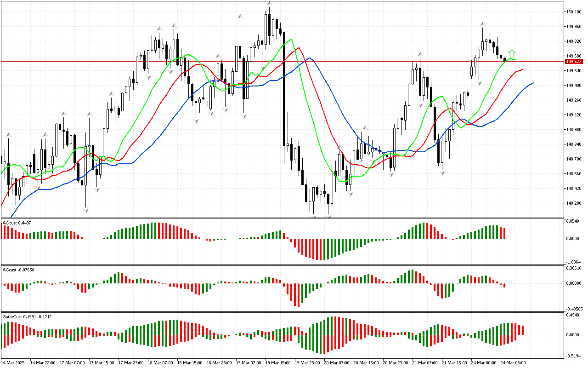Click the 148.840 price level
588x368 pixels.
point(575,144)
